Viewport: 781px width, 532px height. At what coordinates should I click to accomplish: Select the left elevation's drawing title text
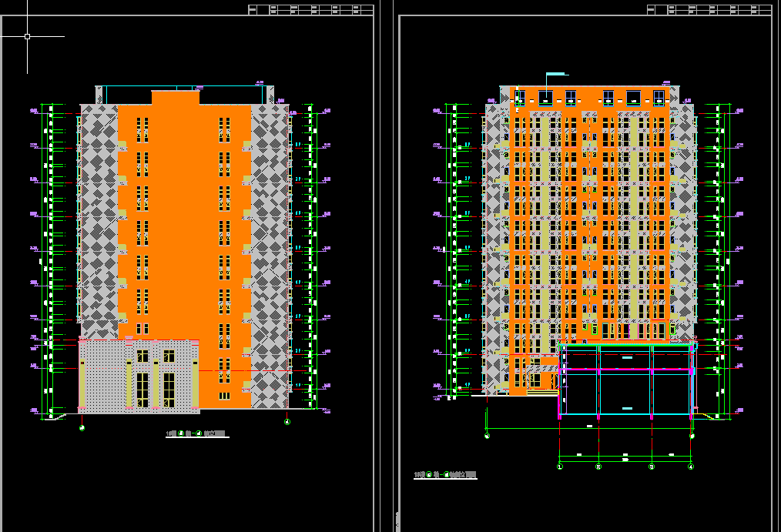tap(197, 434)
